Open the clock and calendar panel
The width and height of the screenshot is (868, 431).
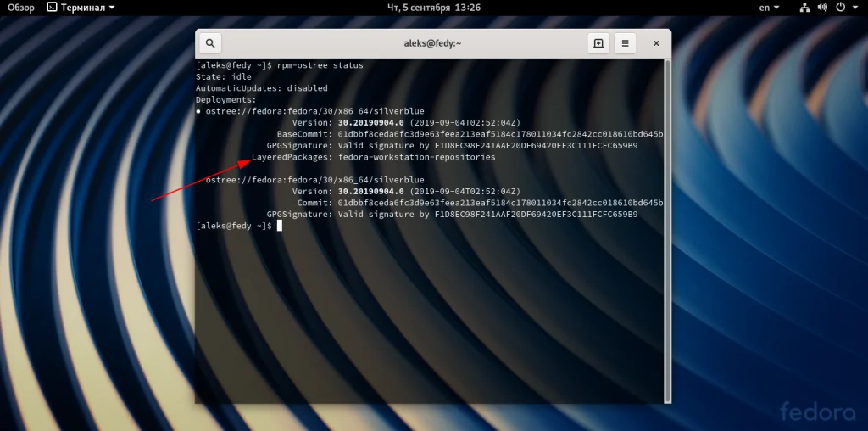coord(434,8)
